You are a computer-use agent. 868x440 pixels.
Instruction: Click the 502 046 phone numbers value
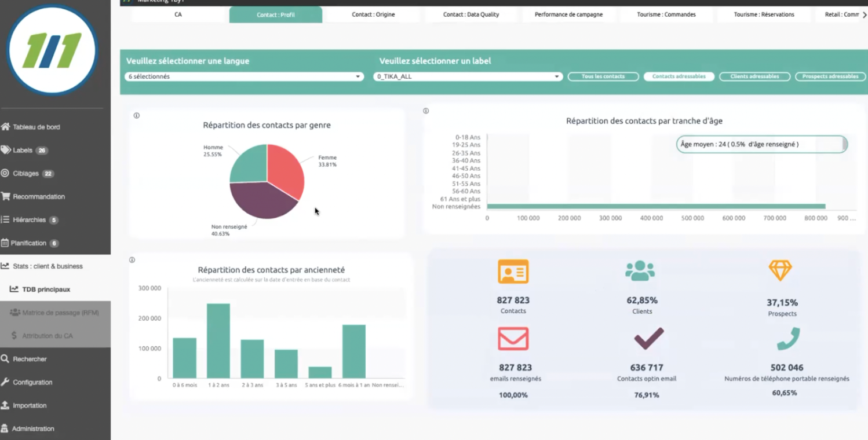pos(787,368)
